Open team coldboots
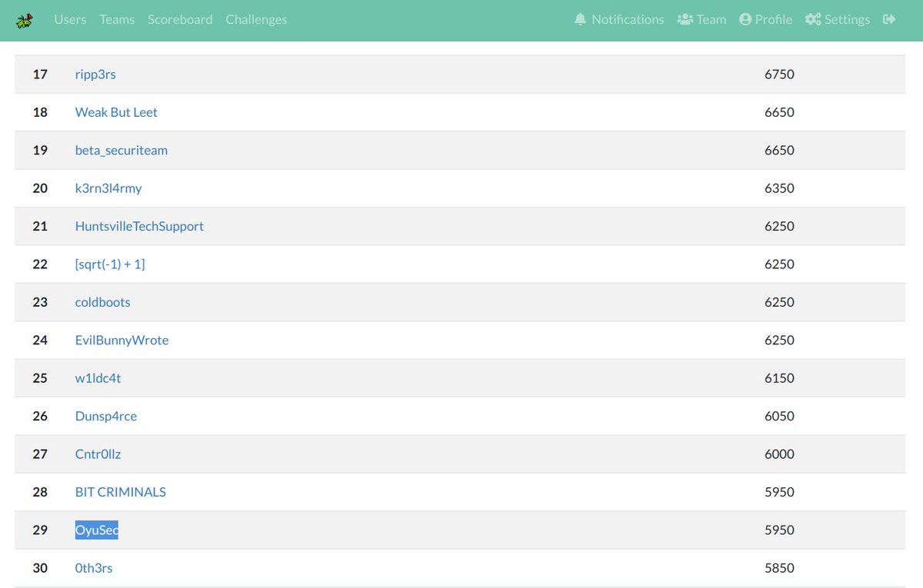This screenshot has height=588, width=923. pos(103,302)
